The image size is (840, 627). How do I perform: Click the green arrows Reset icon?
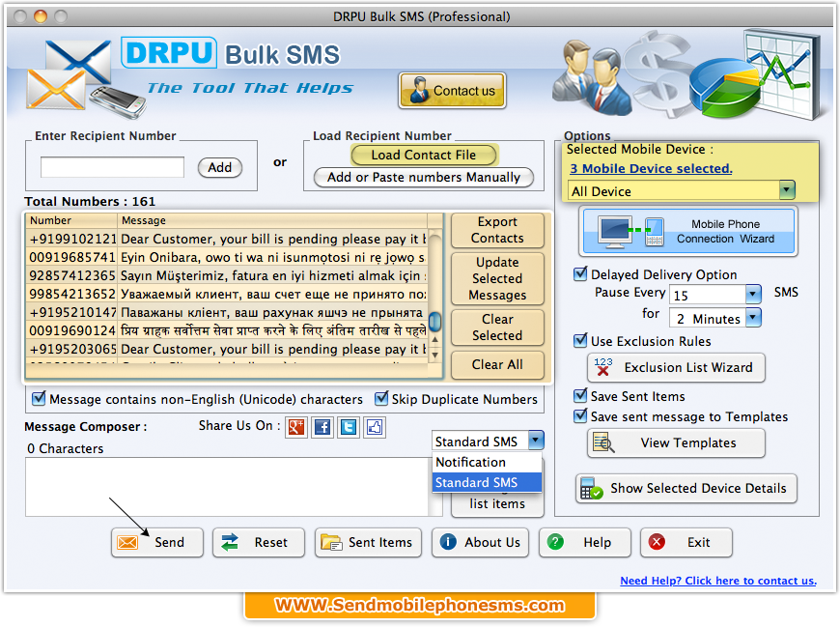pyautogui.click(x=230, y=542)
